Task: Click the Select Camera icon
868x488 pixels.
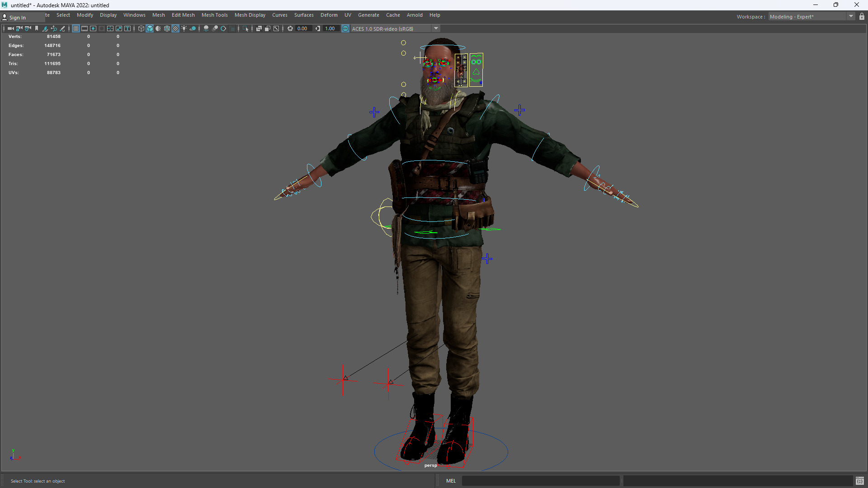Action: pos(10,28)
